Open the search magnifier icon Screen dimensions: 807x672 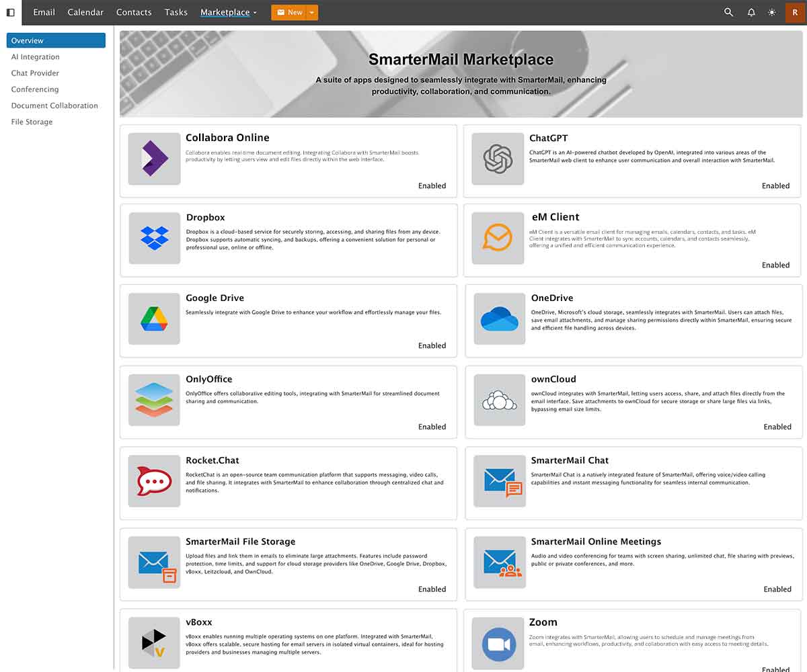click(x=728, y=12)
